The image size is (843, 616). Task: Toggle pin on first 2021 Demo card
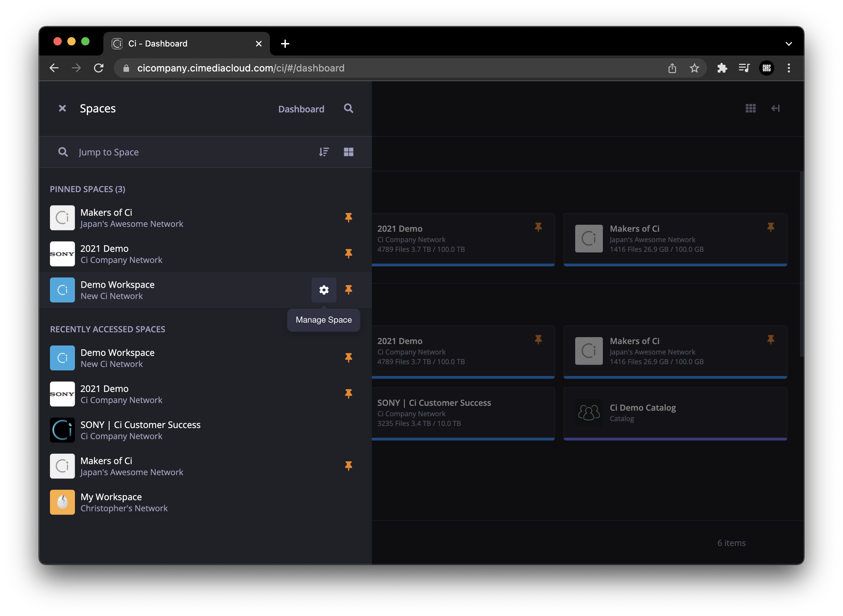[538, 227]
